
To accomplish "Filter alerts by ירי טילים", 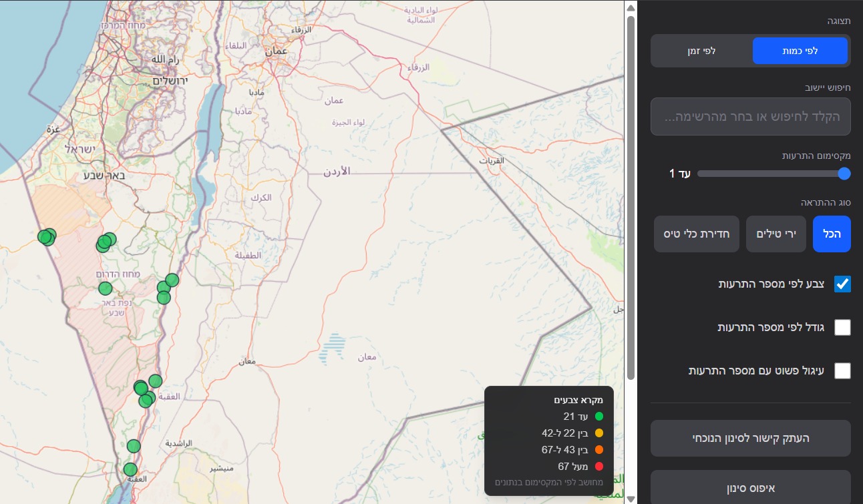I will point(775,234).
